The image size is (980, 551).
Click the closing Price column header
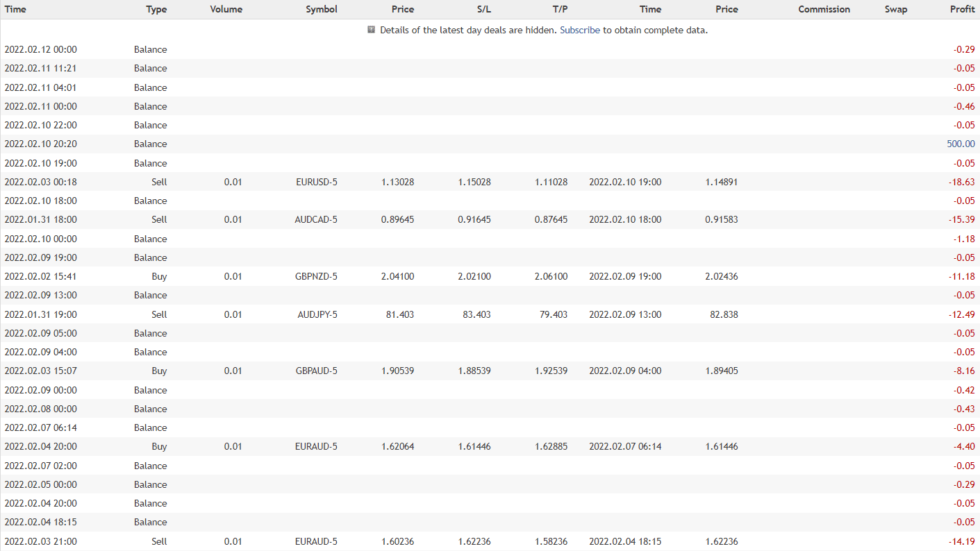pos(726,9)
